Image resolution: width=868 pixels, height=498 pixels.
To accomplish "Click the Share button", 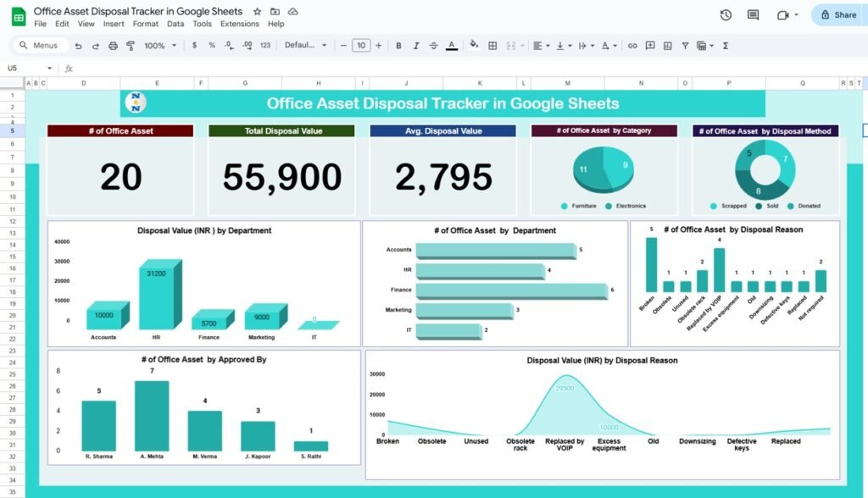I will [838, 15].
